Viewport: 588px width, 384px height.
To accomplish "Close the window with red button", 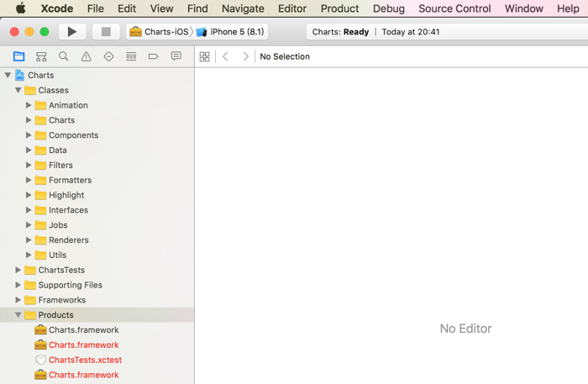I will click(x=14, y=32).
